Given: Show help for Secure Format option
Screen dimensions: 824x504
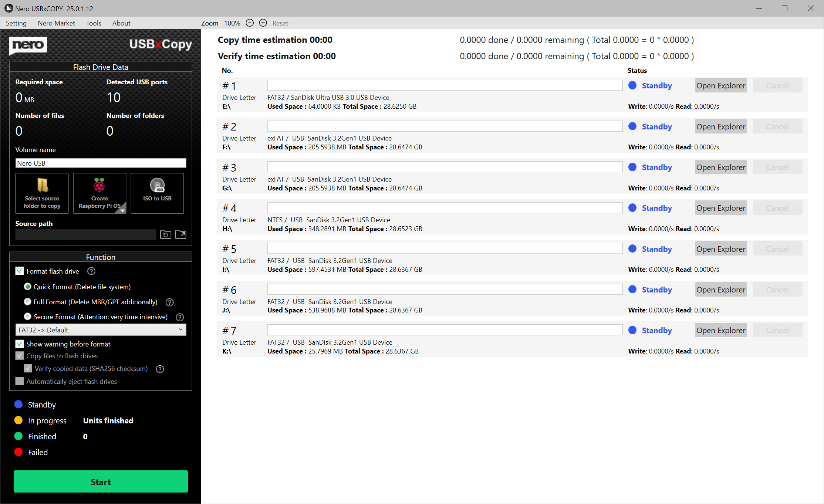Looking at the screenshot, I should [x=180, y=317].
